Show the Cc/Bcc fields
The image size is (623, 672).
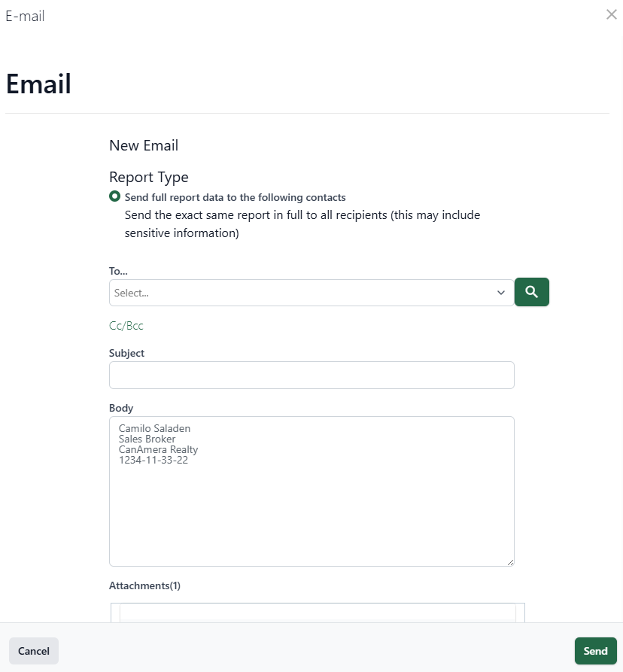pyautogui.click(x=126, y=325)
